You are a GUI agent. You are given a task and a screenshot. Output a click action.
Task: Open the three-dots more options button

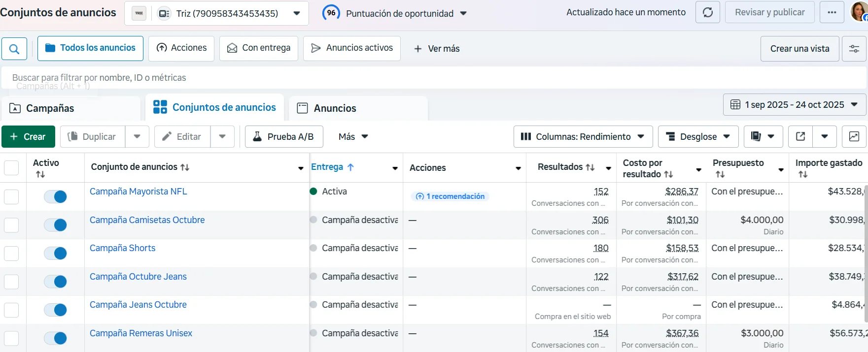click(832, 12)
